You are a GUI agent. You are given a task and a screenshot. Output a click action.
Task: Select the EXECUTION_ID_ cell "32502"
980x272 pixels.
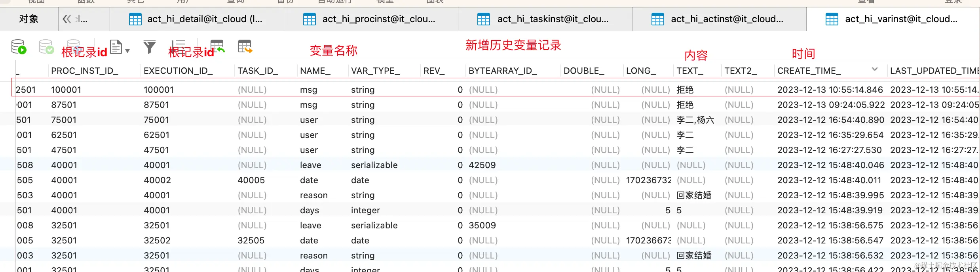pyautogui.click(x=157, y=241)
